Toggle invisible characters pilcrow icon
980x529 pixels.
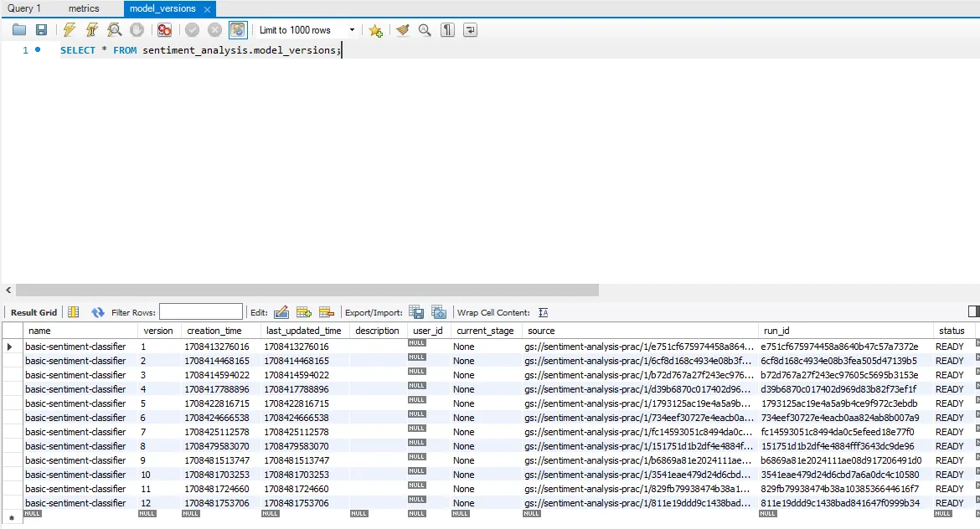coord(448,30)
